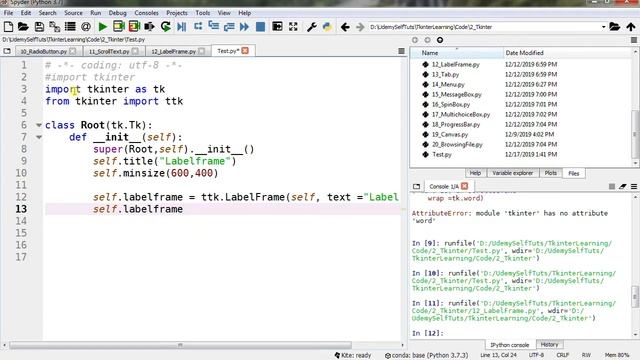Image resolution: width=640 pixels, height=360 pixels.
Task: Open PYTHONPATH manager Python icon
Action: pyautogui.click(x=327, y=27)
